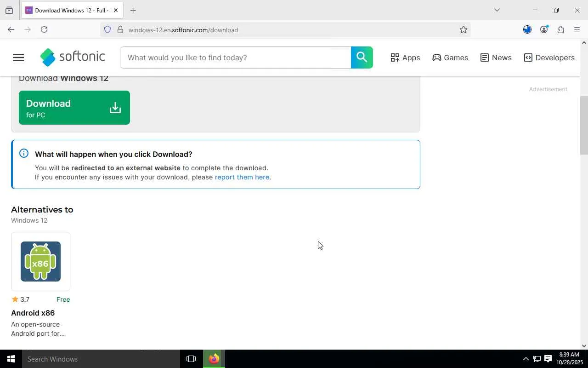The image size is (588, 368).
Task: Click the Android x86 app icon
Action: pos(40,261)
